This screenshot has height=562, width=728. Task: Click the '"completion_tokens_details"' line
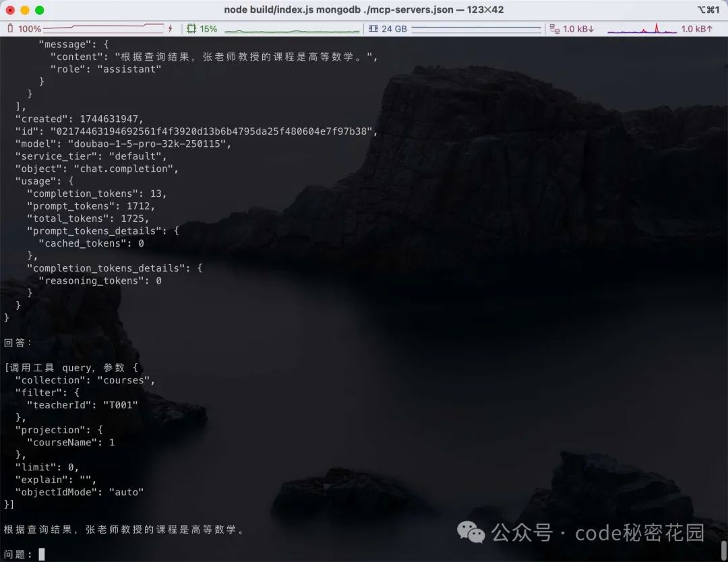click(x=114, y=268)
